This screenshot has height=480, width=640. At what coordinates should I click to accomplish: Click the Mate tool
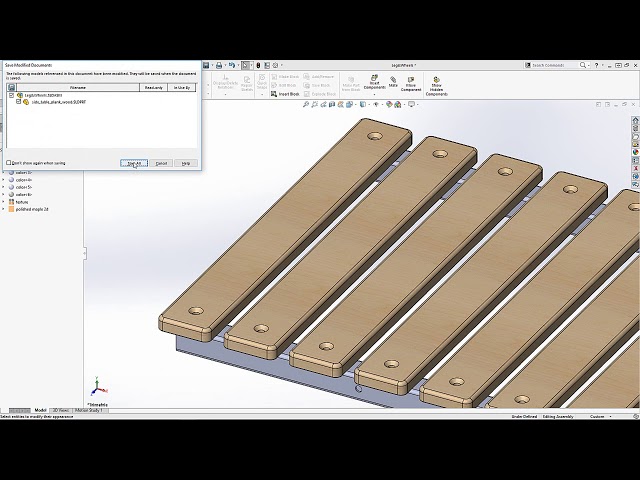pyautogui.click(x=393, y=82)
